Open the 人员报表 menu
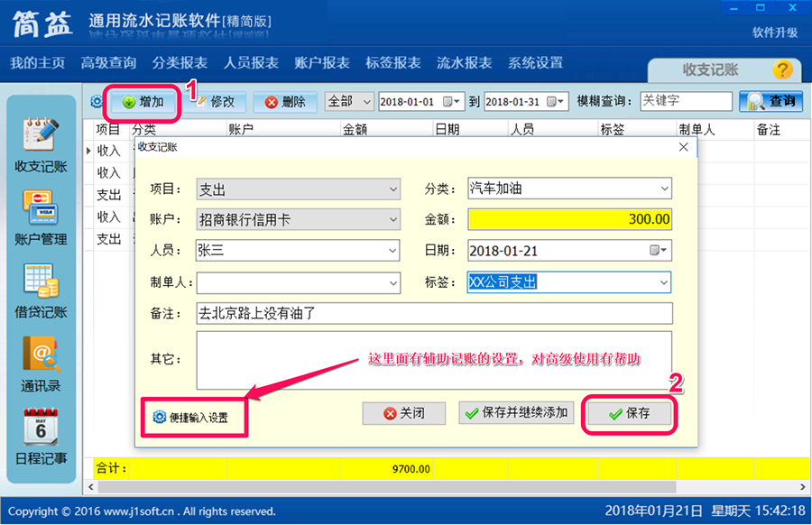 pyautogui.click(x=251, y=62)
